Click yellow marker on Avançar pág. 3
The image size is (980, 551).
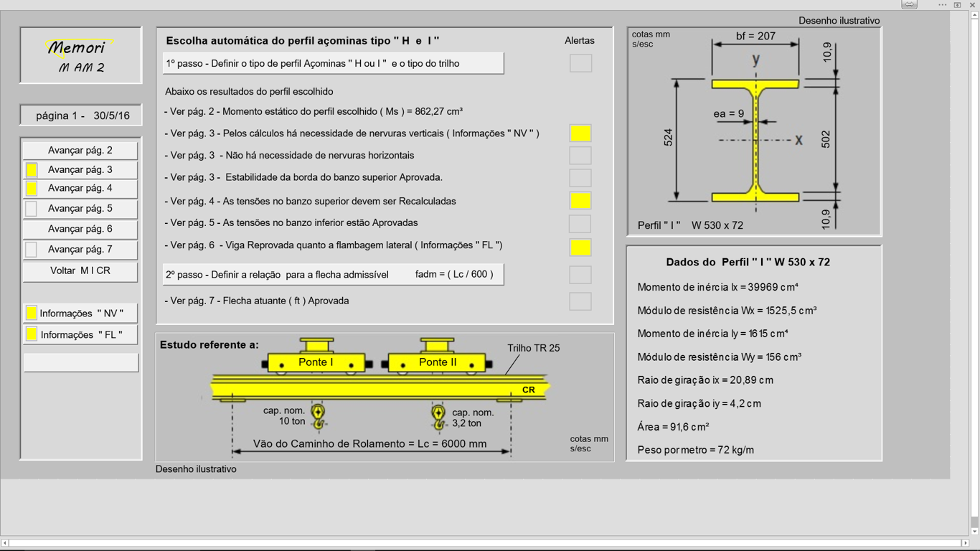[32, 170]
